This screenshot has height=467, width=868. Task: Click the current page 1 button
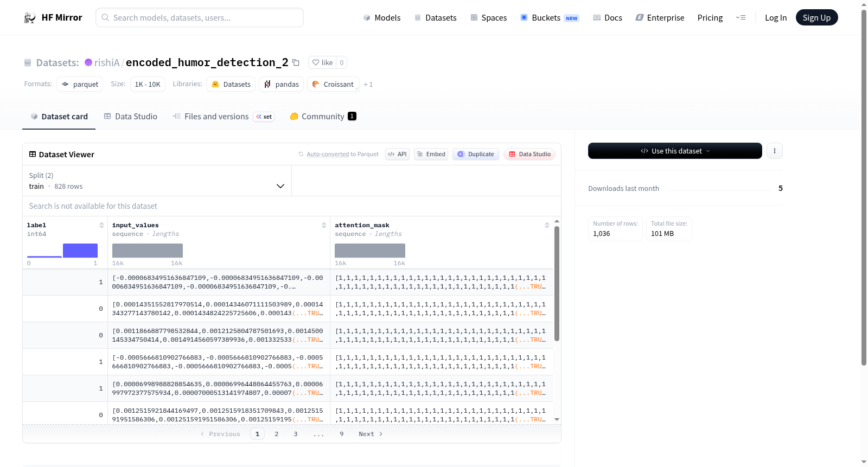point(258,434)
